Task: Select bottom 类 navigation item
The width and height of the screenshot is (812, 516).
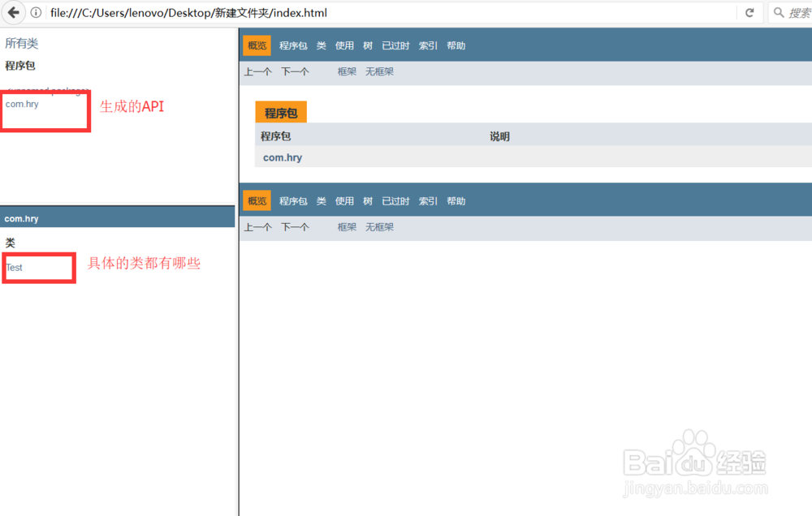Action: (x=321, y=201)
